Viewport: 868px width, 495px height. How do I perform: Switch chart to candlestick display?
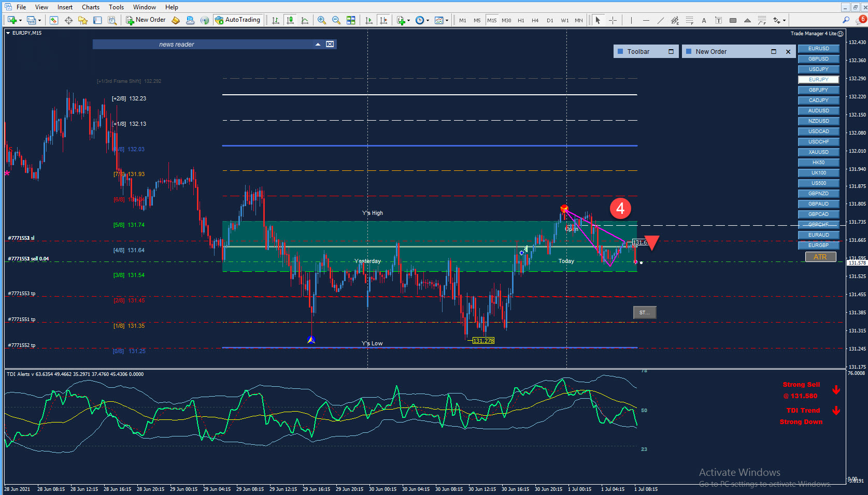point(290,20)
